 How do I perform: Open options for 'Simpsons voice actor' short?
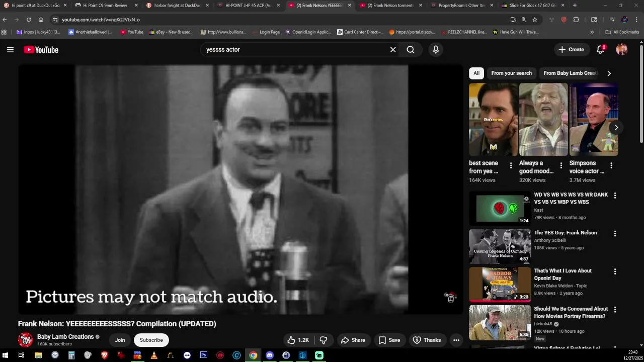click(x=611, y=165)
